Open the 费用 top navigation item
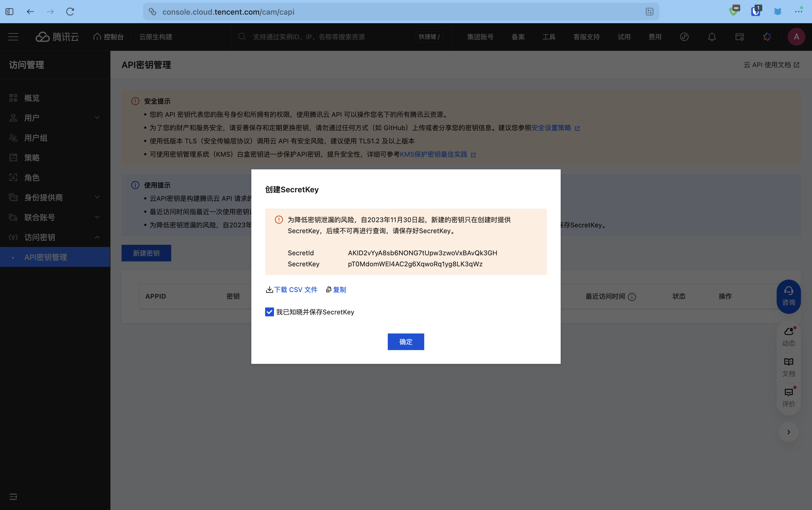812x510 pixels. click(655, 37)
